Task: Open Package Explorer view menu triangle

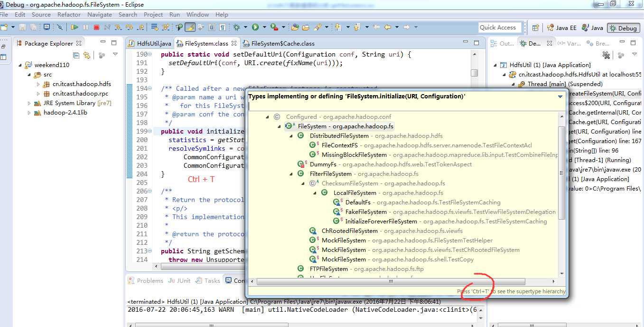Action: point(116,55)
